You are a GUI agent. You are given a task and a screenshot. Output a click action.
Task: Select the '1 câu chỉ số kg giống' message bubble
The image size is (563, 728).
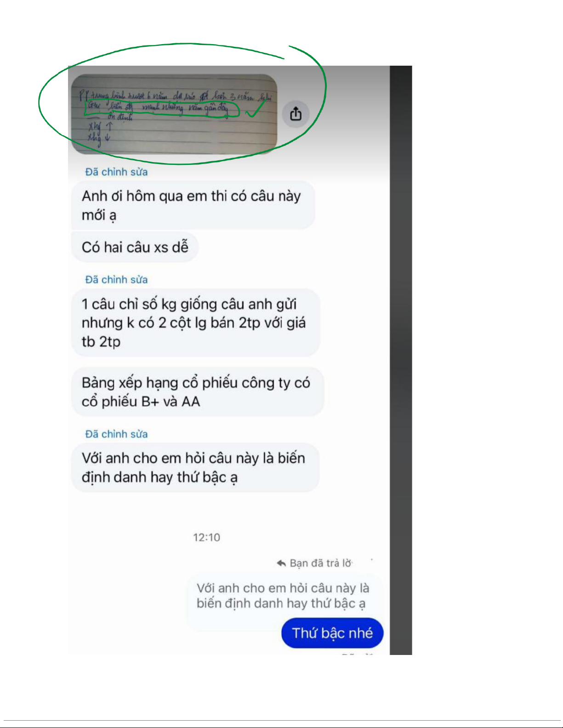[195, 322]
